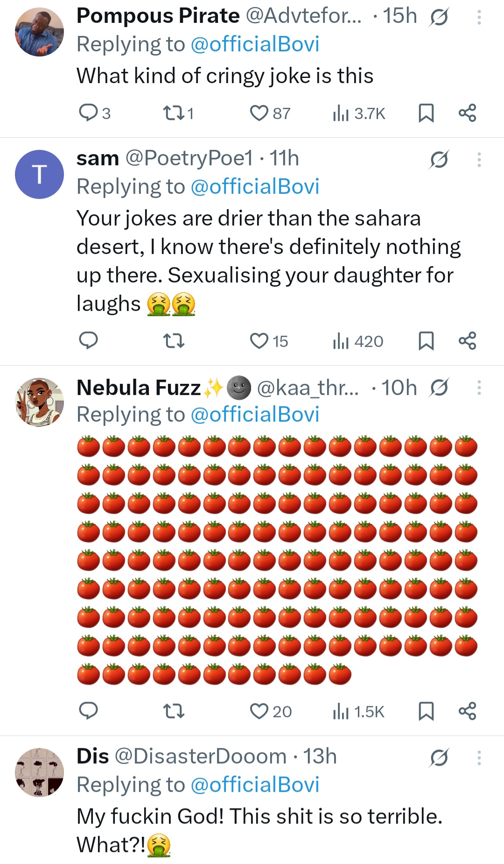Tap the Grok icon on Dis's tweet
Viewport: 504px width, 864px height.
click(439, 758)
